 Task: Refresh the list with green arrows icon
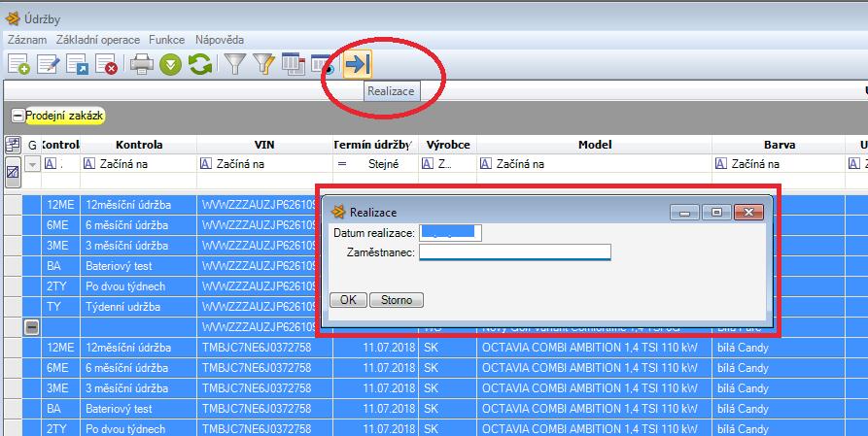200,64
